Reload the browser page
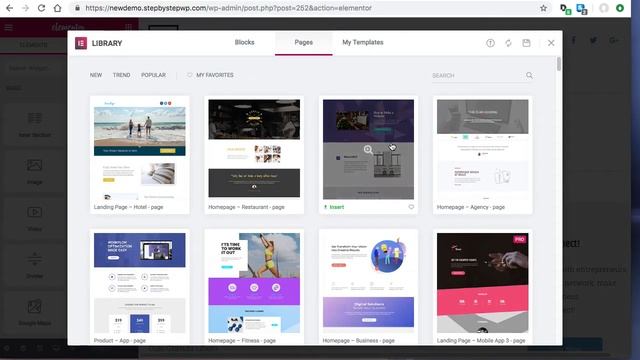 point(41,8)
